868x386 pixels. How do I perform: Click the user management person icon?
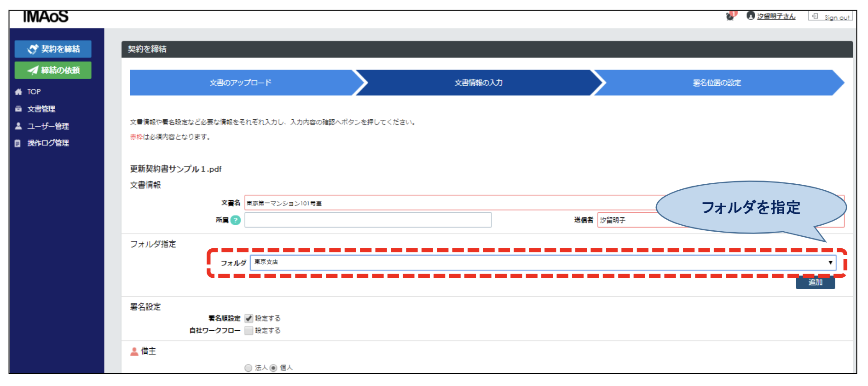[x=18, y=126]
